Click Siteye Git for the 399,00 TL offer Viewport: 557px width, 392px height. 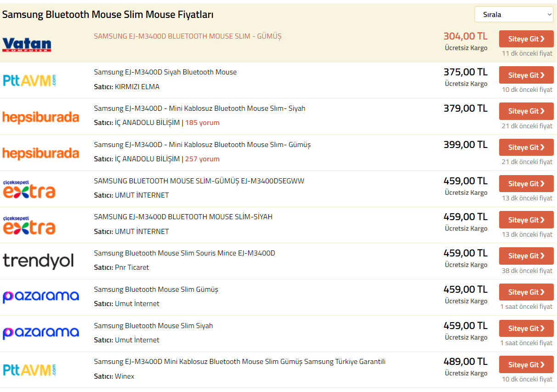(x=526, y=148)
